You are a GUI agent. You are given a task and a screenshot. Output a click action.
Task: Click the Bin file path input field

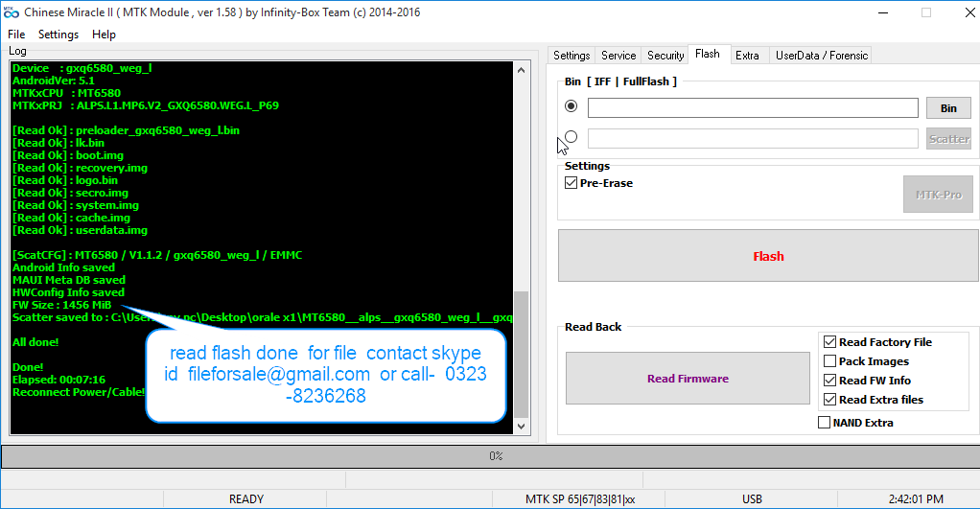753,108
